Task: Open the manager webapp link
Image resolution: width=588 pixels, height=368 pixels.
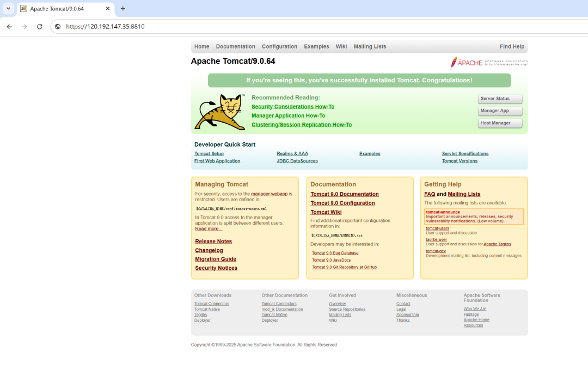Action: click(269, 194)
